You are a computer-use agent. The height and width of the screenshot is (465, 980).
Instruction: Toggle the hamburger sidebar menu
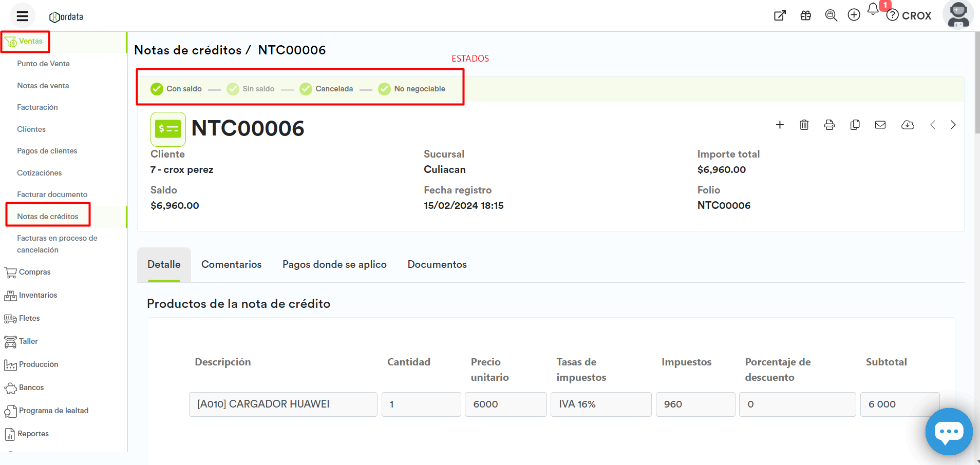(22, 16)
